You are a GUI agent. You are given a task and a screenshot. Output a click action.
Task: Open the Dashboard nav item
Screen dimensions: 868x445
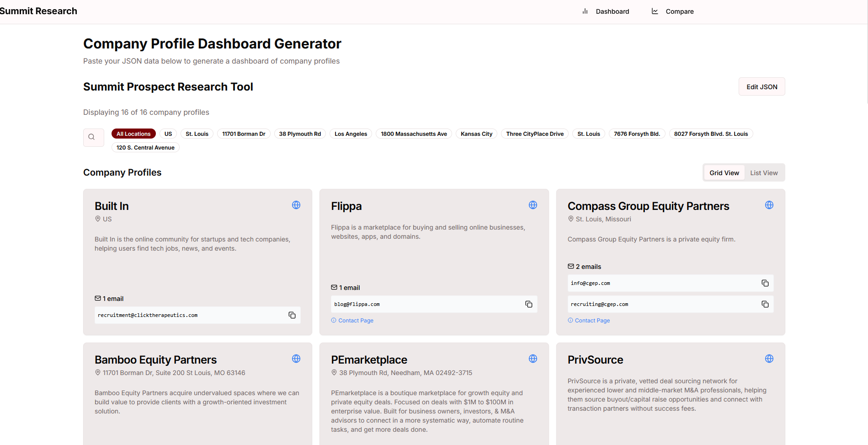606,11
